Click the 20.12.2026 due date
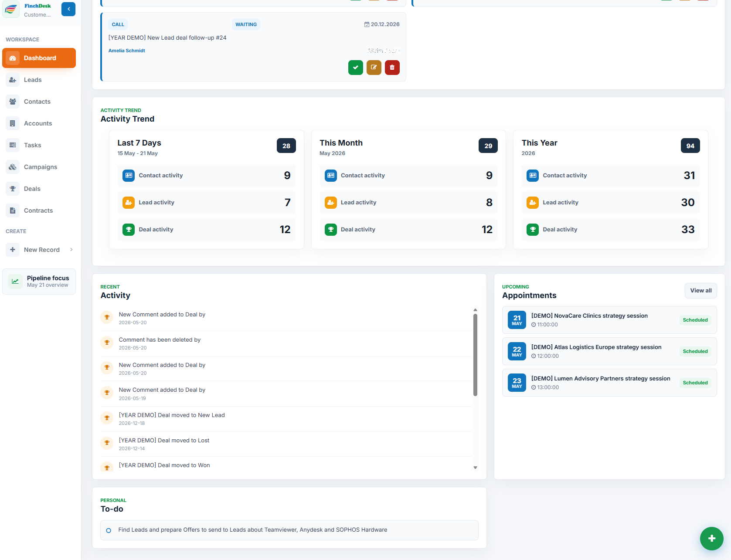The width and height of the screenshot is (731, 560). (382, 24)
